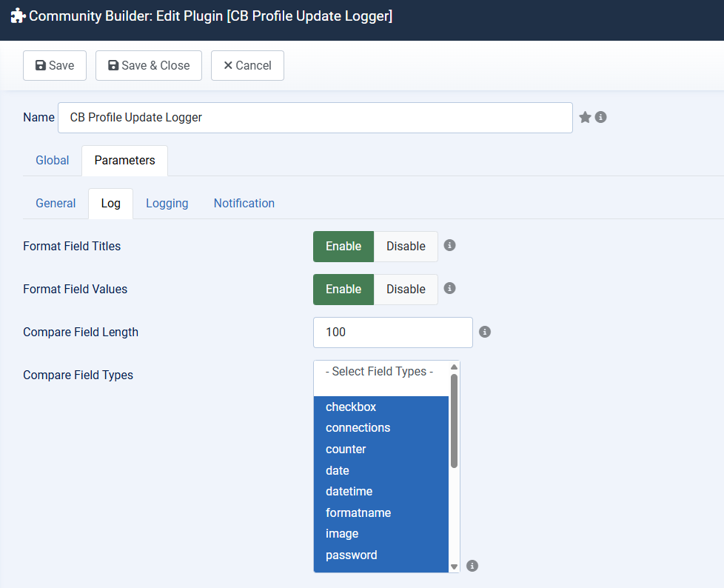Show info for Format Field Values

[x=450, y=288]
